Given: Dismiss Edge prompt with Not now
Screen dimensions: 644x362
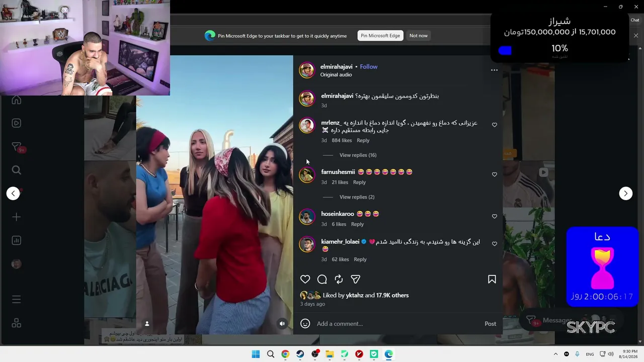Looking at the screenshot, I should pos(419,36).
